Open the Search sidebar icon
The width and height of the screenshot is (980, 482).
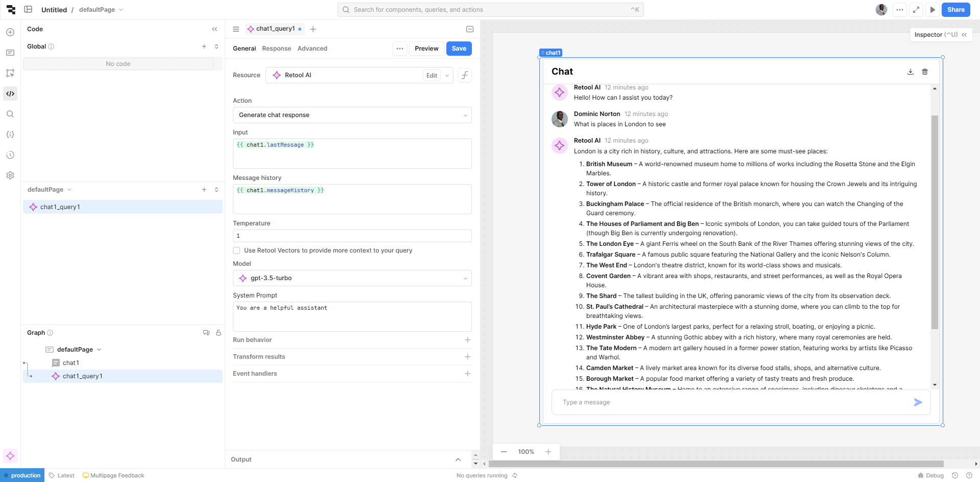[10, 114]
